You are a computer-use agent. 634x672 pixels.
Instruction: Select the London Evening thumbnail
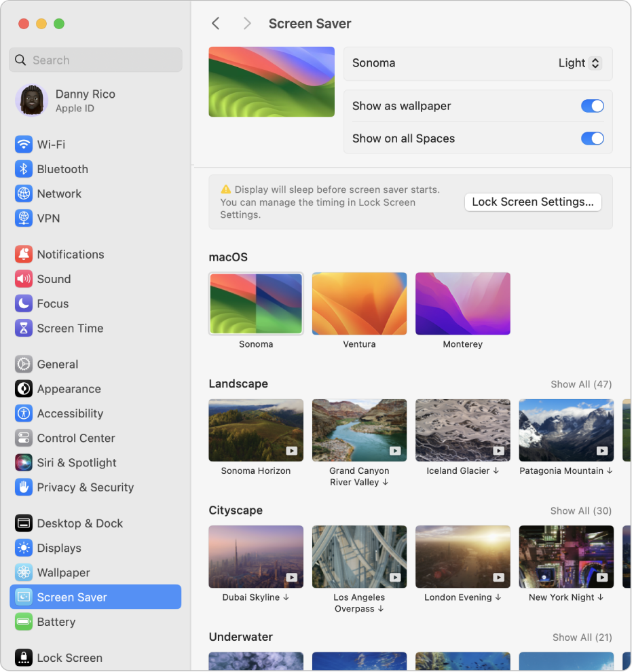[462, 557]
